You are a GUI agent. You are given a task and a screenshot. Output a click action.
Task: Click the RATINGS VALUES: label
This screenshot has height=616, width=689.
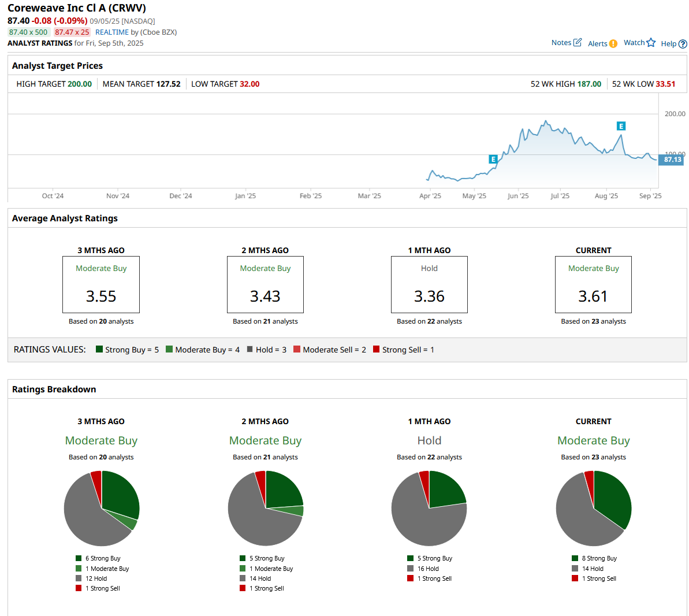pyautogui.click(x=50, y=350)
